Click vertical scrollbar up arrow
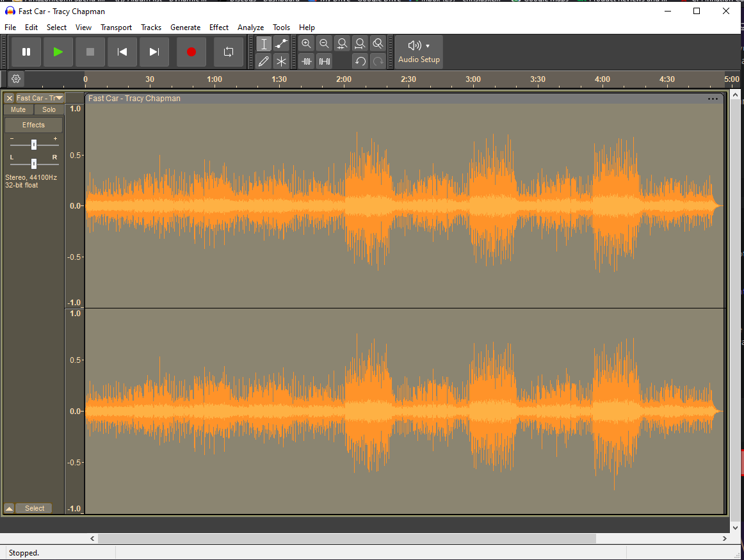The height and width of the screenshot is (560, 744). pos(736,95)
